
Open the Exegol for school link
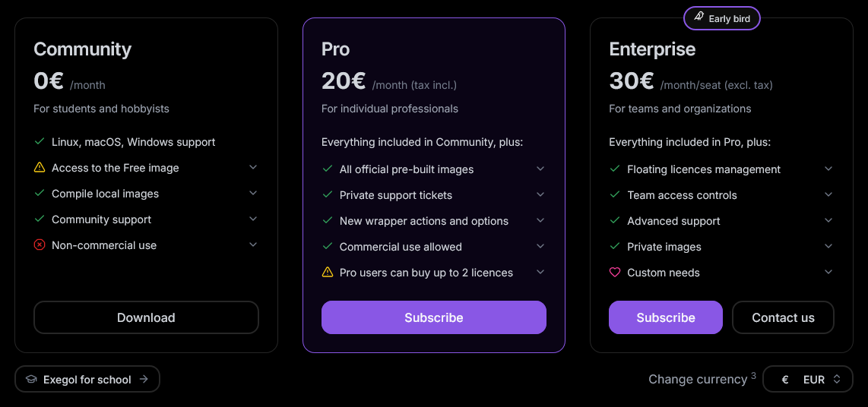point(87,380)
